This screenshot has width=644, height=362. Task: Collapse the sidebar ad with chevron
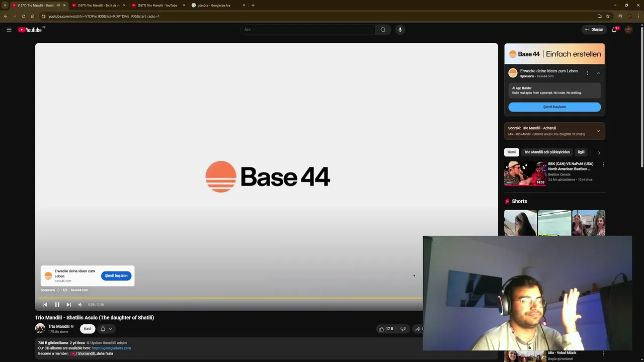[598, 73]
